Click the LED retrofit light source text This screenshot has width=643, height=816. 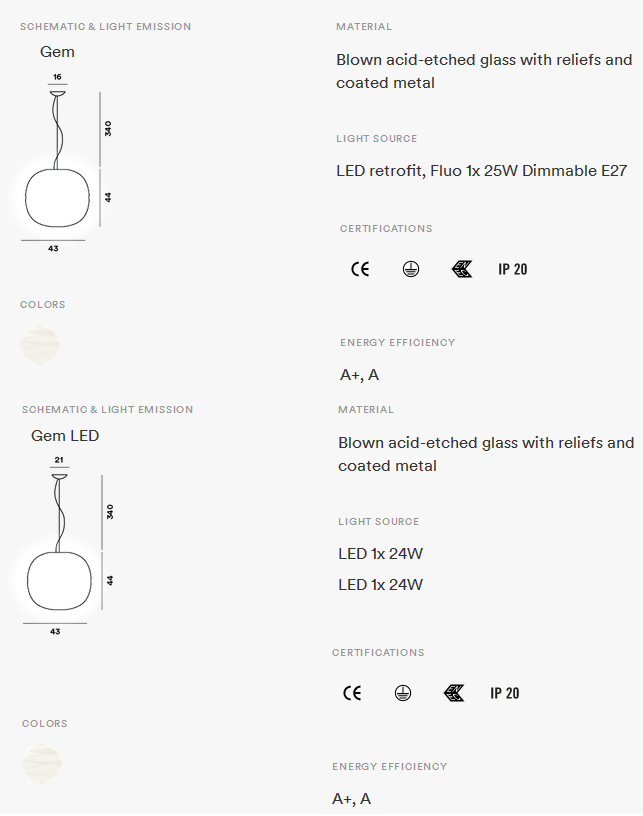(x=482, y=171)
